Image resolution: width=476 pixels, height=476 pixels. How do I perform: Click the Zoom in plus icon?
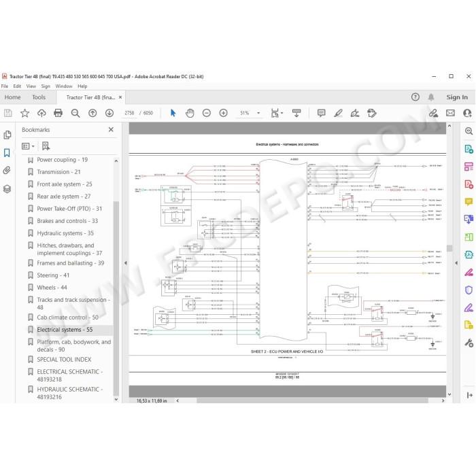coord(224,114)
